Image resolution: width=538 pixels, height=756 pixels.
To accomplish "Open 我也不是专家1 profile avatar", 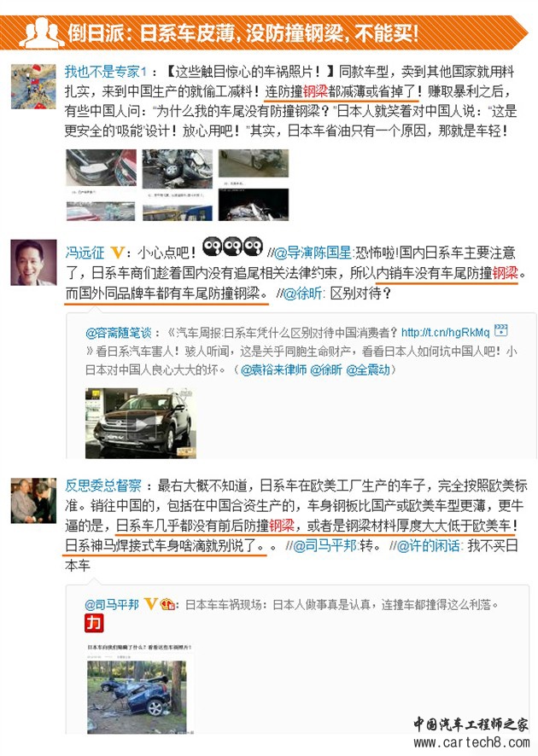I will (x=33, y=87).
